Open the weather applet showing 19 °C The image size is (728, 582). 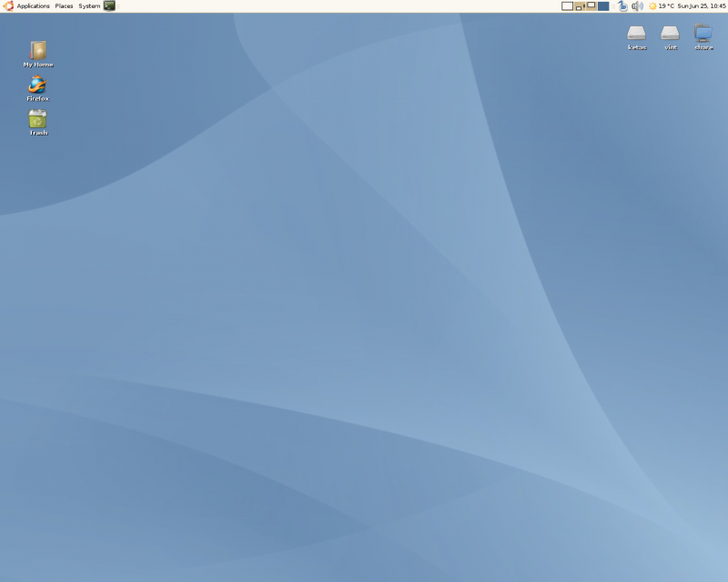pos(662,6)
